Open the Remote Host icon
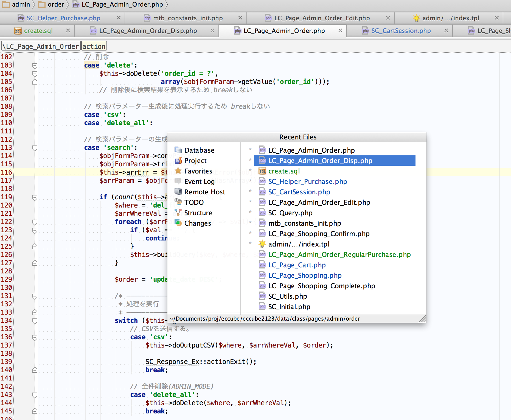 (178, 192)
